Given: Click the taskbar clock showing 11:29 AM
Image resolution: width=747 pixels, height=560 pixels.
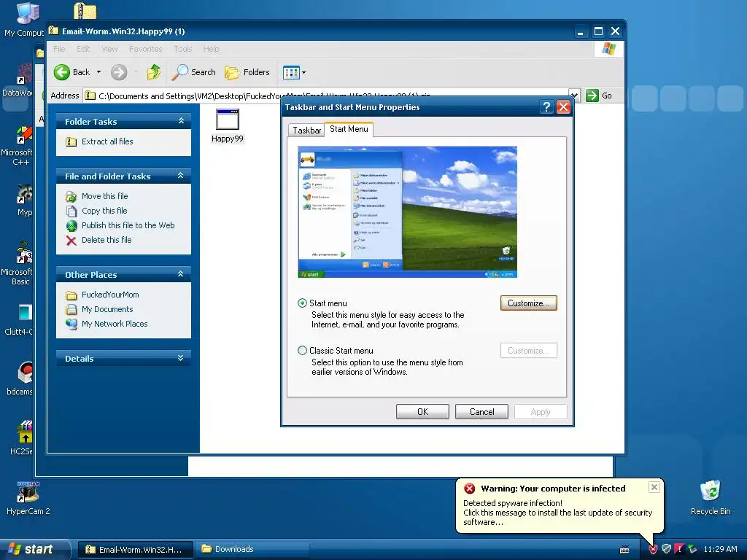Looking at the screenshot, I should (720, 550).
